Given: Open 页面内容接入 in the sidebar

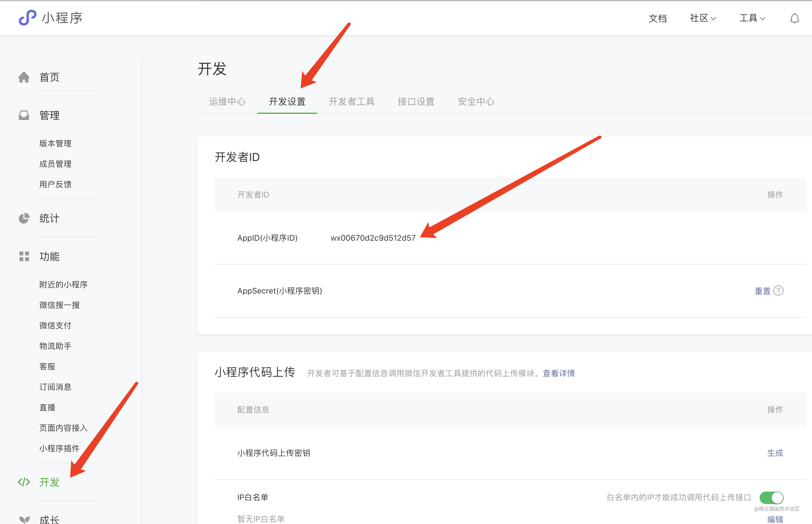Looking at the screenshot, I should pyautogui.click(x=63, y=428).
